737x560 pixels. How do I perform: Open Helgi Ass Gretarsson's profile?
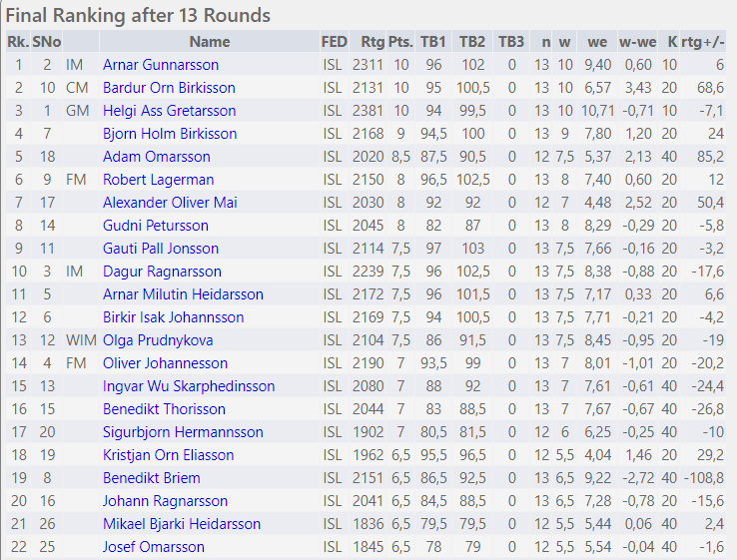click(170, 111)
